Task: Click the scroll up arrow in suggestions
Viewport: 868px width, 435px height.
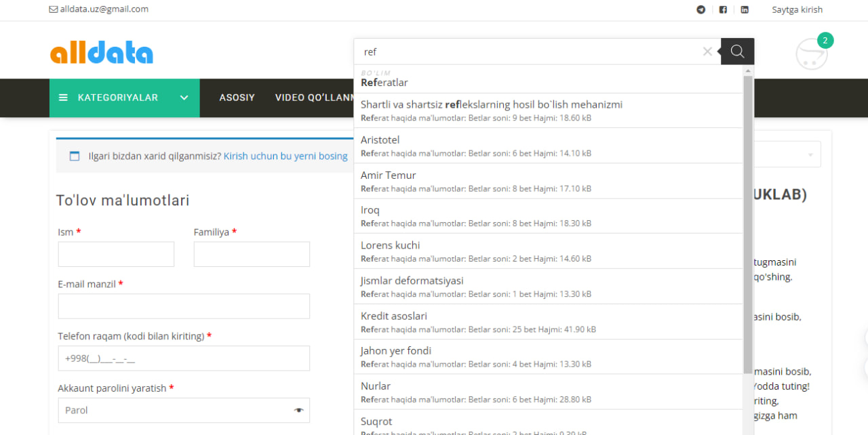Action: tap(748, 70)
